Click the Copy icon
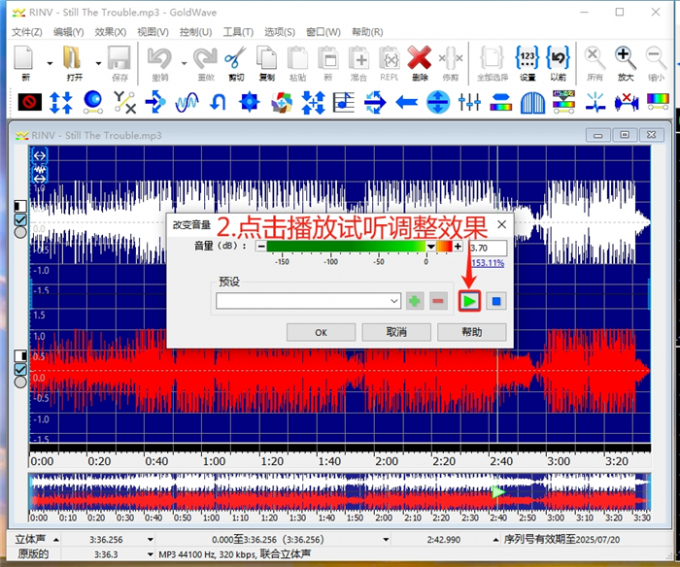Screen dimensions: 680x567 point(267,58)
